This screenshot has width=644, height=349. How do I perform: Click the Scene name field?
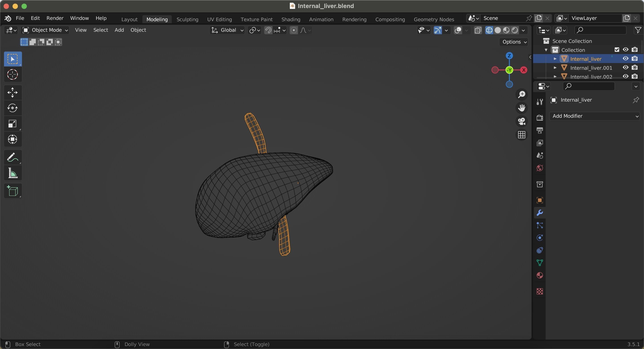(x=503, y=18)
